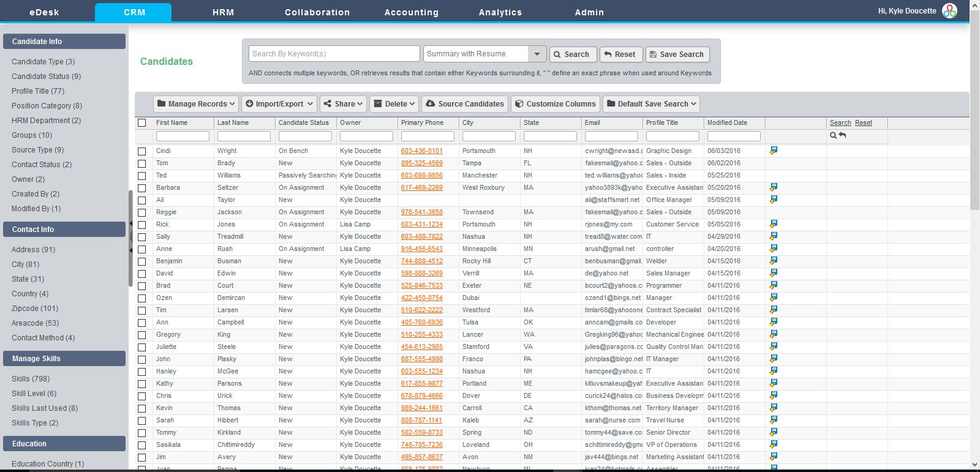Focus the Search By Keyword(s) field
The image size is (980, 472).
tap(334, 54)
